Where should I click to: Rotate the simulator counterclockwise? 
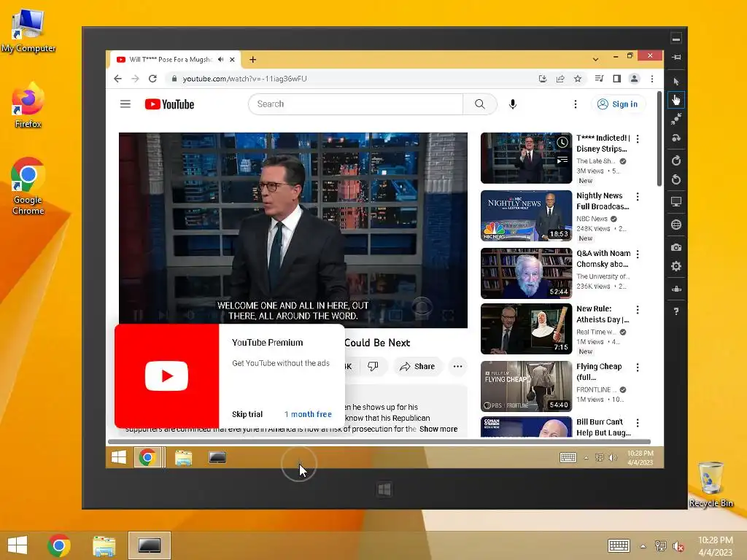click(x=676, y=179)
